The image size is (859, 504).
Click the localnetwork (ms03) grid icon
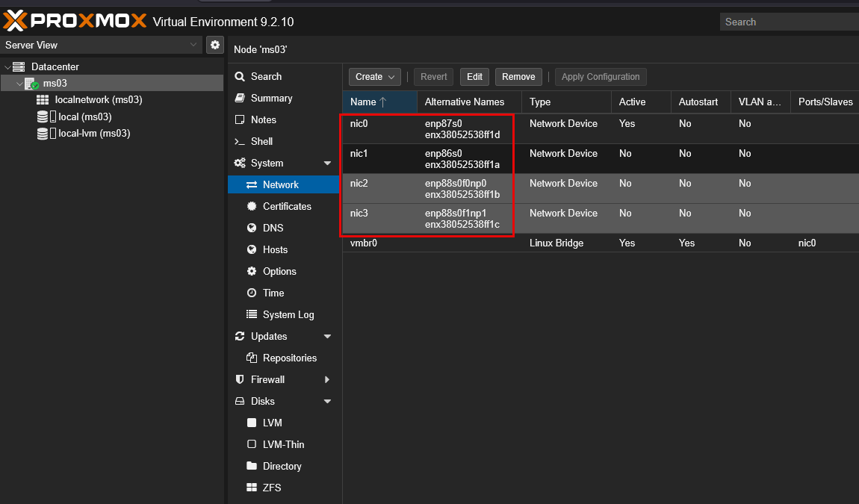pos(43,100)
